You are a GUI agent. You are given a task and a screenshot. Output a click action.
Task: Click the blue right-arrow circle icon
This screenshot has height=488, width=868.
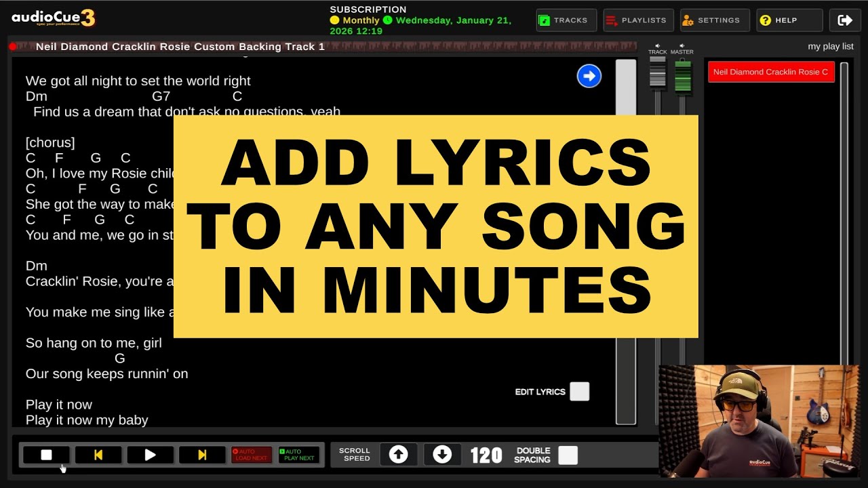pyautogui.click(x=589, y=76)
